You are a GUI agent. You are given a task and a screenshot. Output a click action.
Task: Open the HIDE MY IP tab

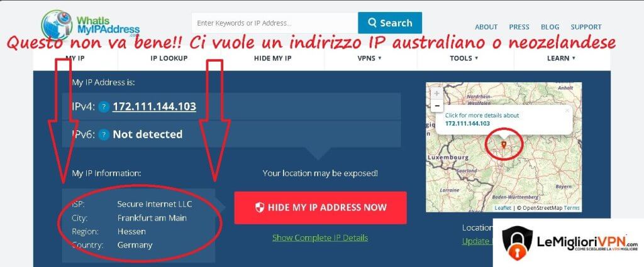[x=273, y=58]
